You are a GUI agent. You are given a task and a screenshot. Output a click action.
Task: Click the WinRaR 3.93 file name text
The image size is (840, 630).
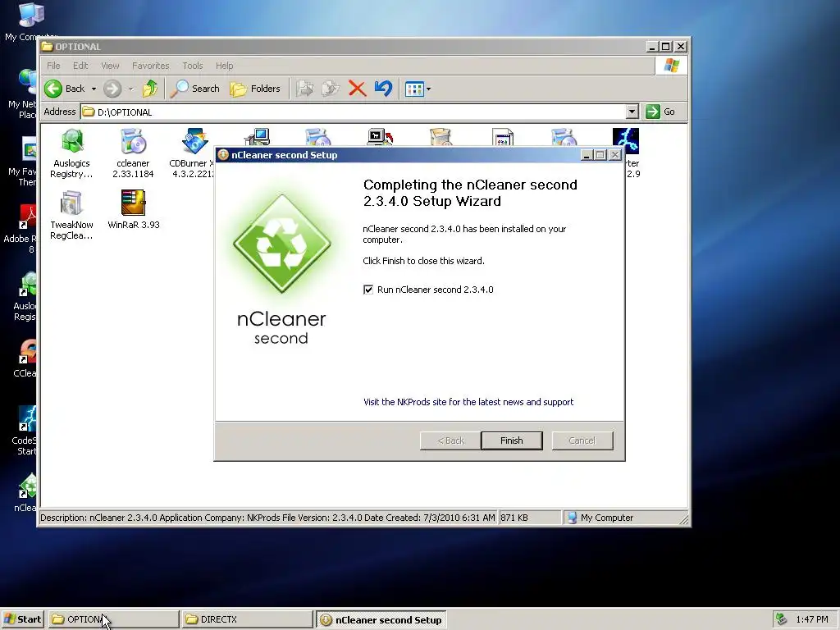[134, 225]
